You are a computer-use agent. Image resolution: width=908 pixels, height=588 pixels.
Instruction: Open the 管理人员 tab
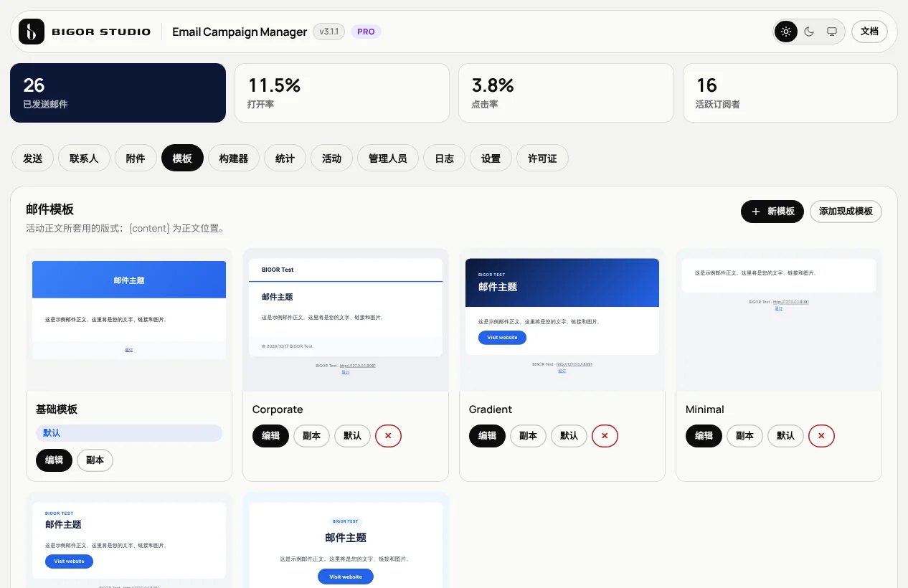[x=388, y=158]
